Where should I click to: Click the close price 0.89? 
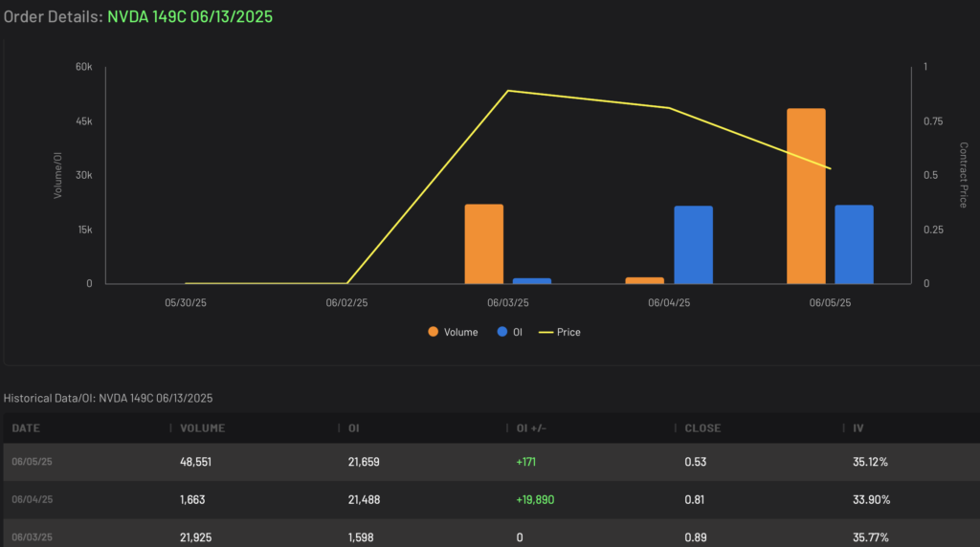[x=695, y=537]
